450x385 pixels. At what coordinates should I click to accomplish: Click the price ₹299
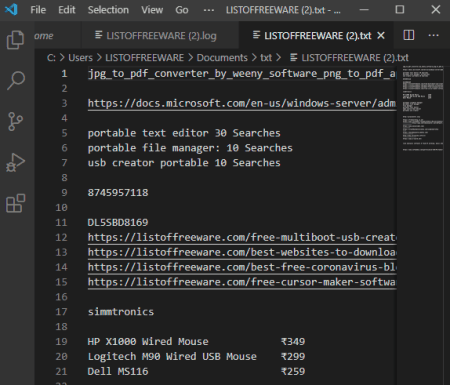(x=293, y=357)
